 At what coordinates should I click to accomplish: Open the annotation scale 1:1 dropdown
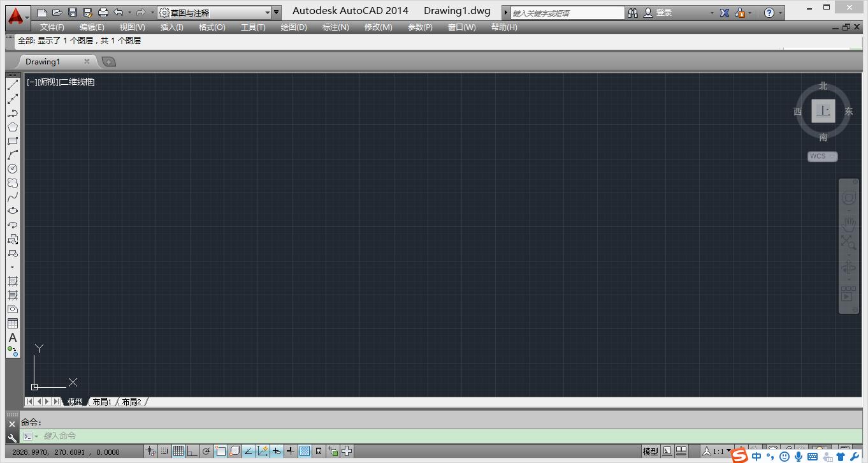(x=717, y=452)
